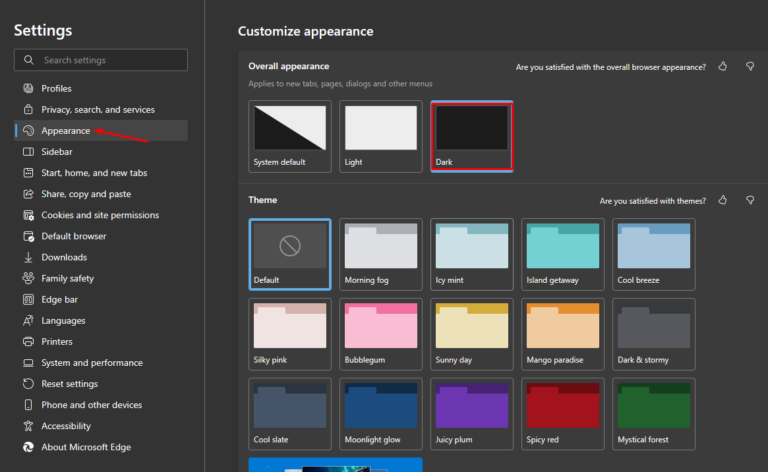Select the Spicy red theme
Image resolution: width=768 pixels, height=472 pixels.
click(563, 414)
